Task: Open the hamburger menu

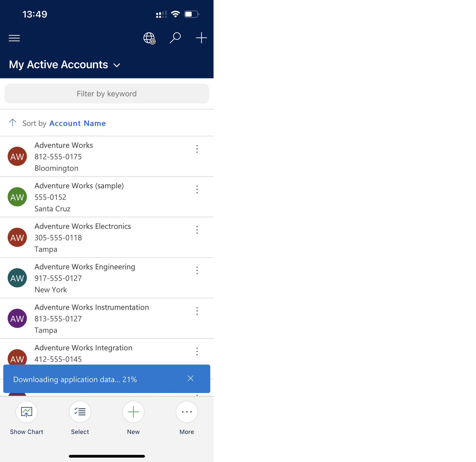Action: 14,37
